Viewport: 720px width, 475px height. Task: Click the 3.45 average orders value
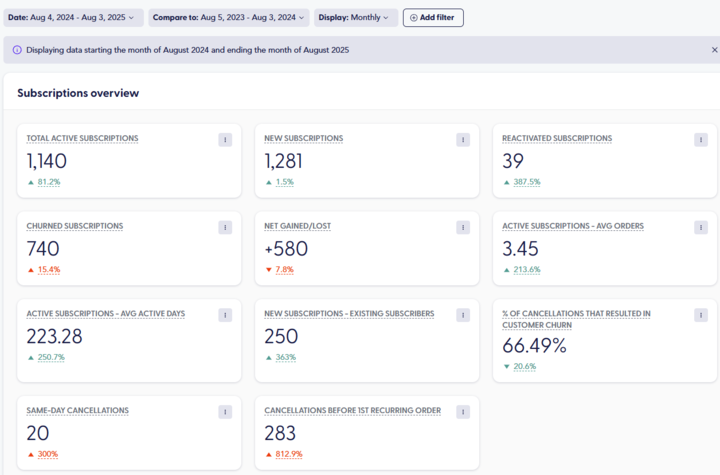[520, 249]
